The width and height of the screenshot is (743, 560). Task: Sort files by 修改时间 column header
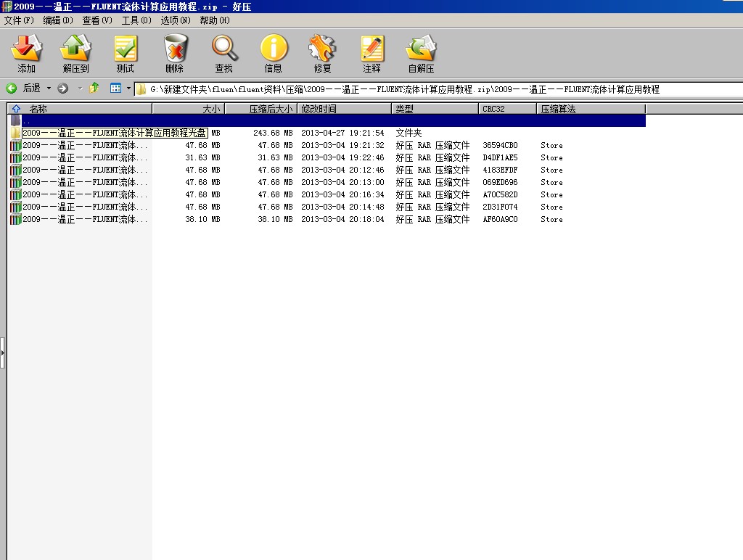click(345, 109)
